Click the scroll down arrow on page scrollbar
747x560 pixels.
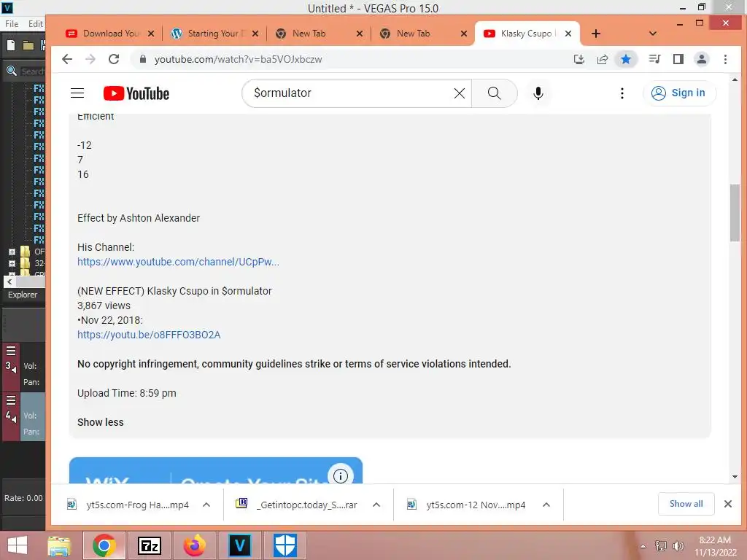(735, 477)
